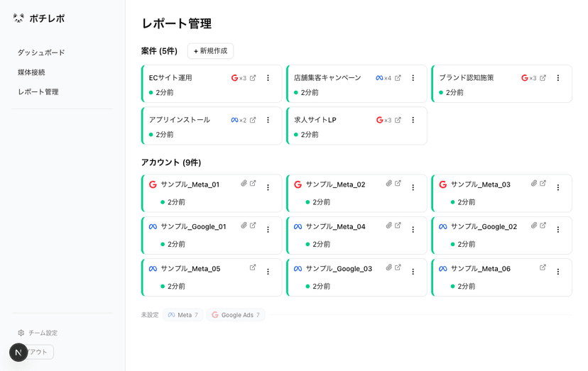
Task: Open kebab menu for サンプル_Meta_01
Action: point(268,187)
